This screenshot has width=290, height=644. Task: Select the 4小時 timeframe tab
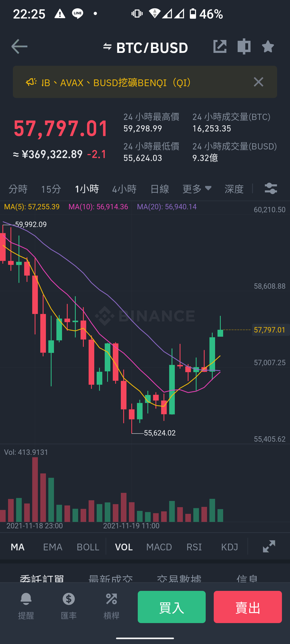tap(124, 189)
